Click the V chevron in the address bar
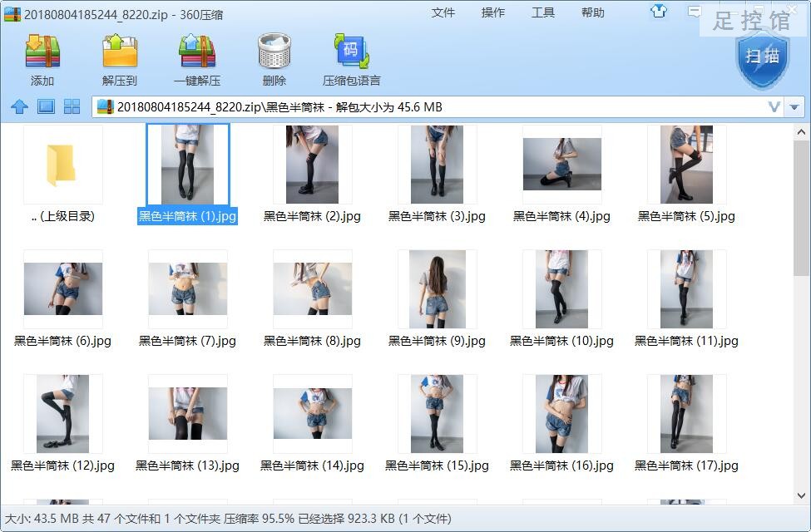 (774, 107)
